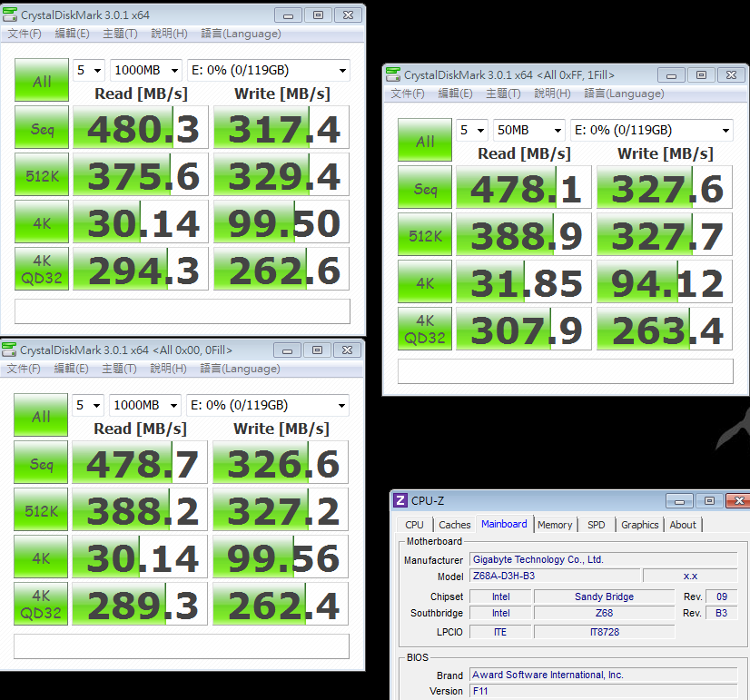The image size is (750, 700).
Task: Click the CPU-Z purple Z icon in the title bar
Action: pyautogui.click(x=400, y=500)
